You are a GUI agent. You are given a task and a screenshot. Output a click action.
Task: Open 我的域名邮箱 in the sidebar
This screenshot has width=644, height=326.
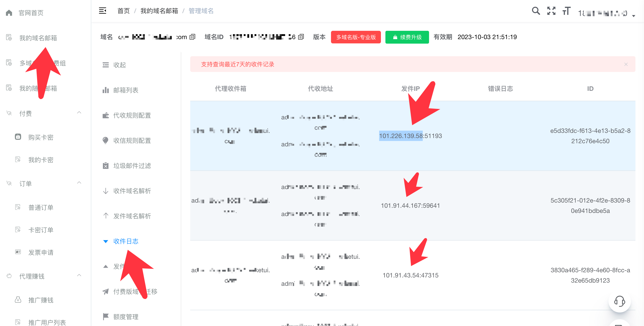coord(38,38)
